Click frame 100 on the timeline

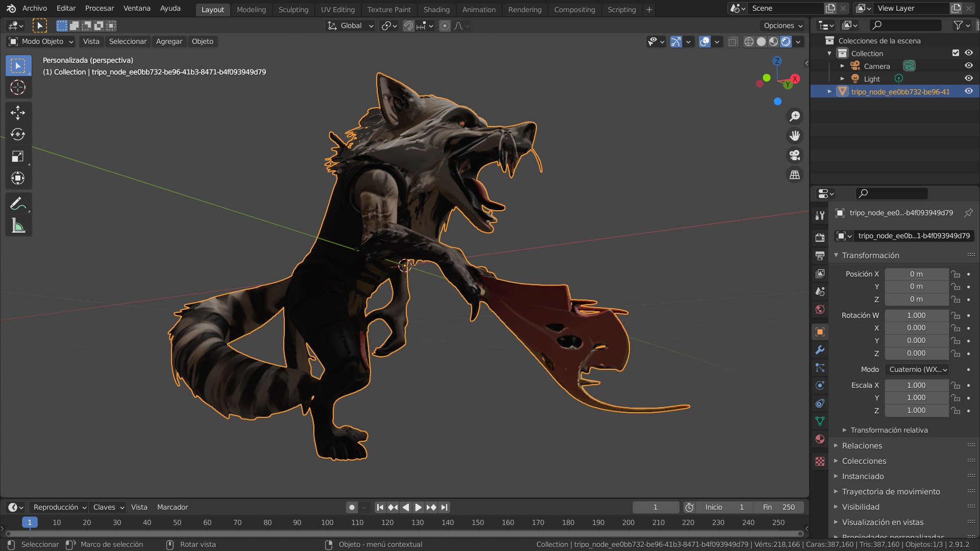point(327,522)
